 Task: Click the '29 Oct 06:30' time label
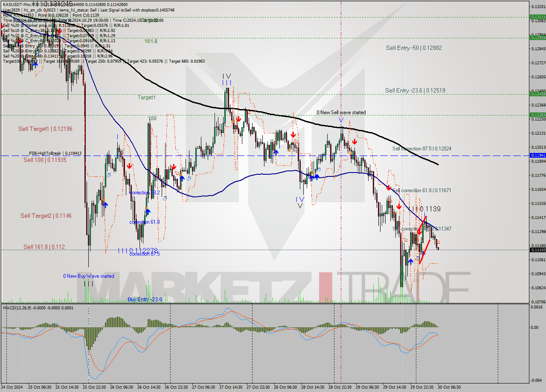coord(367,387)
